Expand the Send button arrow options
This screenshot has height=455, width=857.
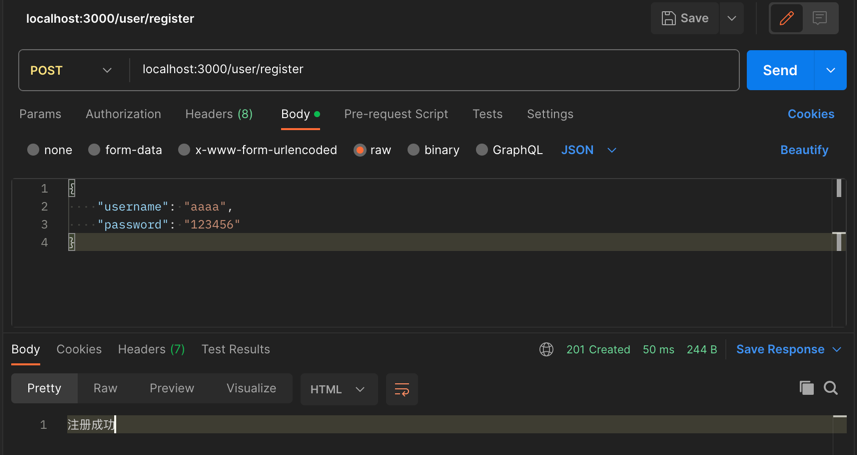[830, 70]
